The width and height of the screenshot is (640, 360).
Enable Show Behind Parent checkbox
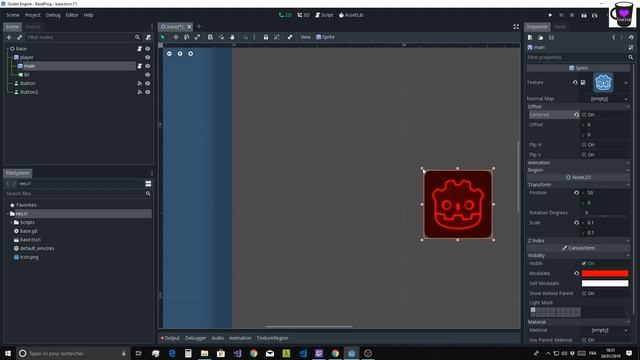[584, 293]
